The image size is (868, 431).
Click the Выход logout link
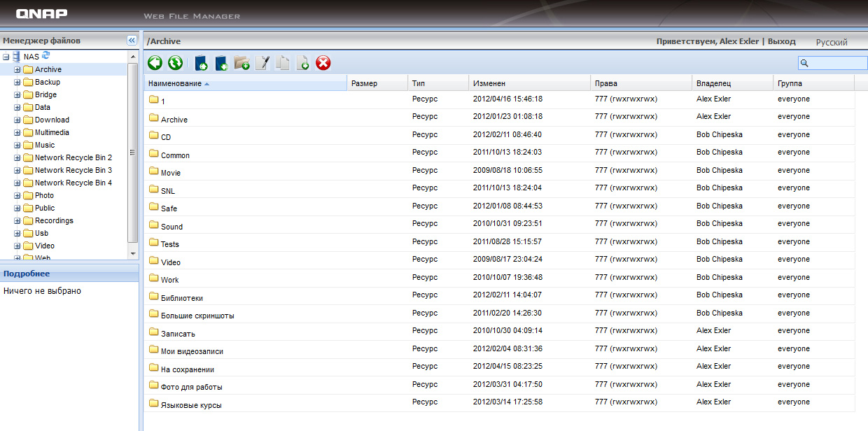click(781, 41)
